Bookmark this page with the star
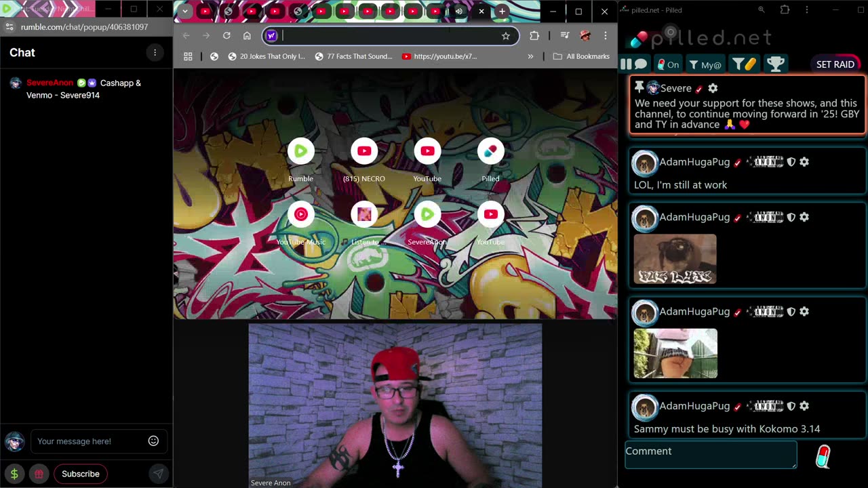 (x=506, y=36)
